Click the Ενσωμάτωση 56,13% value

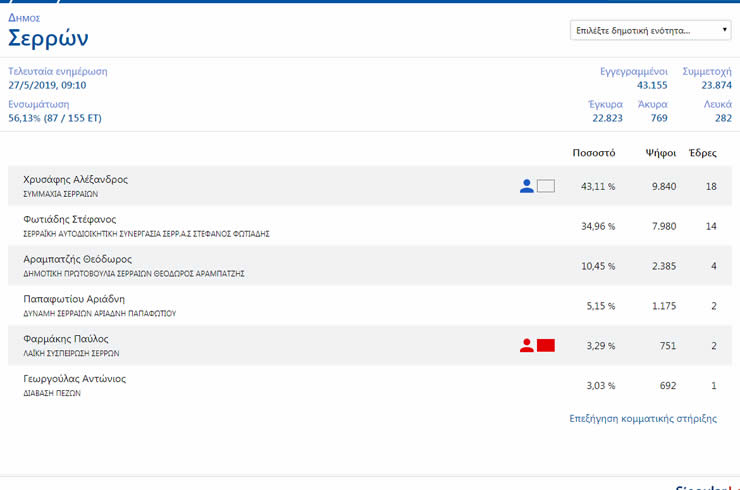pyautogui.click(x=55, y=118)
